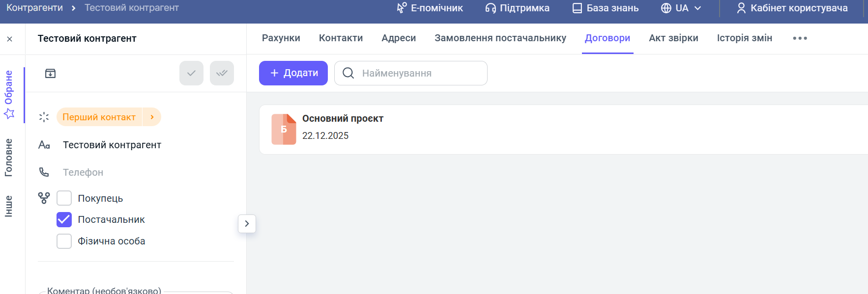
Task: Click the user profile icon in header
Action: 741,8
